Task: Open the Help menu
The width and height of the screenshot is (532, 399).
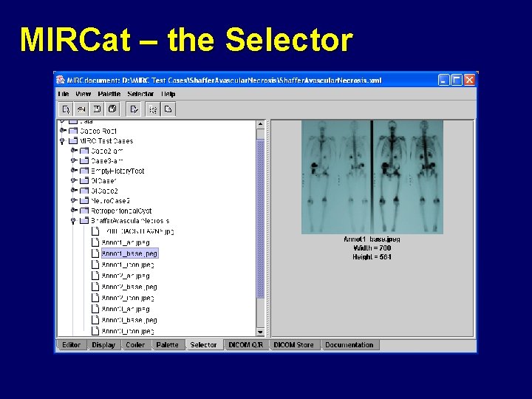Action: coord(168,94)
